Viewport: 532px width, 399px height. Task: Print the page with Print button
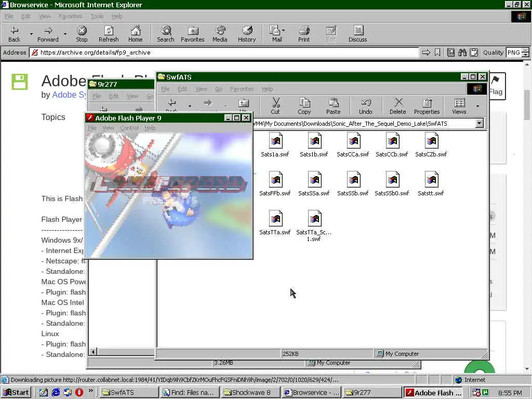coord(304,34)
